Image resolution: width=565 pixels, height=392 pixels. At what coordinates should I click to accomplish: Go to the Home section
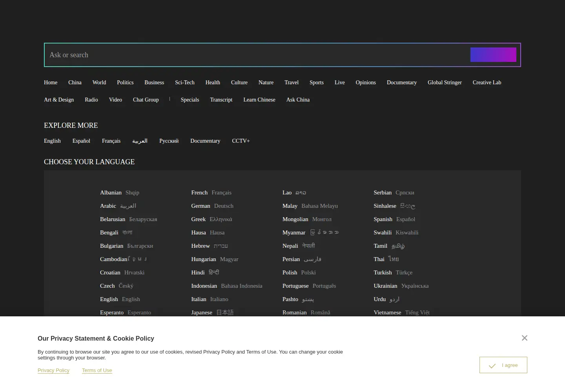coord(51,82)
